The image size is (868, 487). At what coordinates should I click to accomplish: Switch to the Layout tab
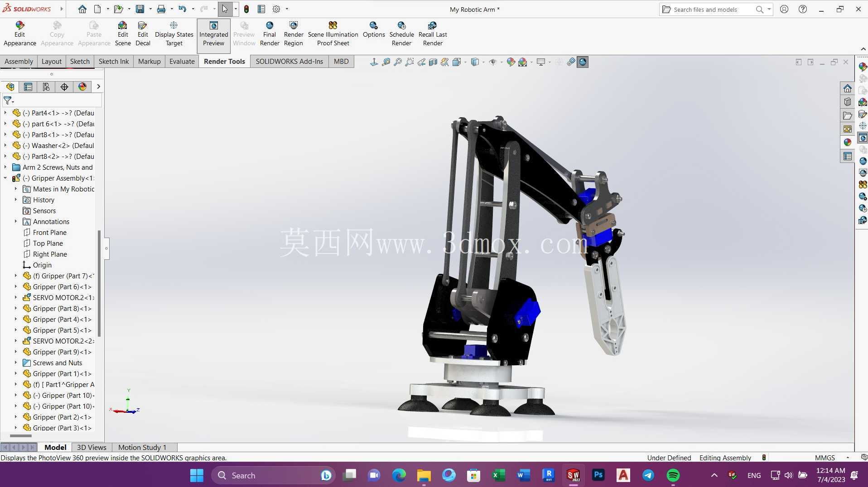point(51,61)
